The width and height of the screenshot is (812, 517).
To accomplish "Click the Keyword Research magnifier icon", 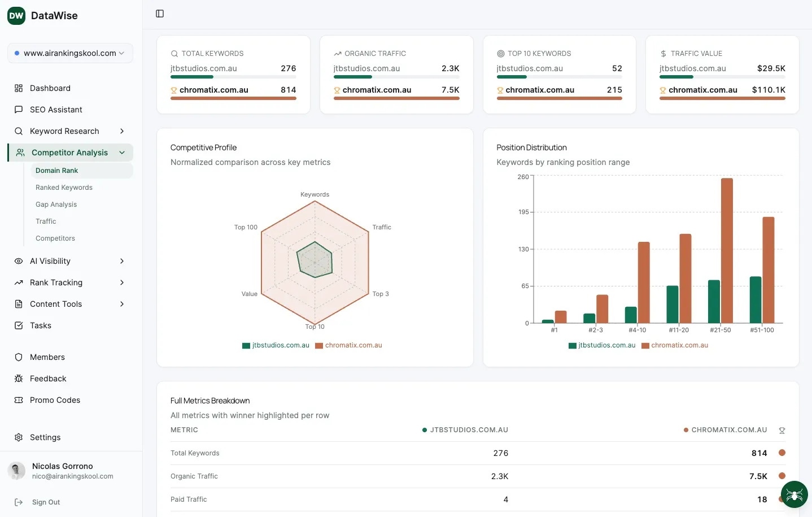I will (19, 131).
